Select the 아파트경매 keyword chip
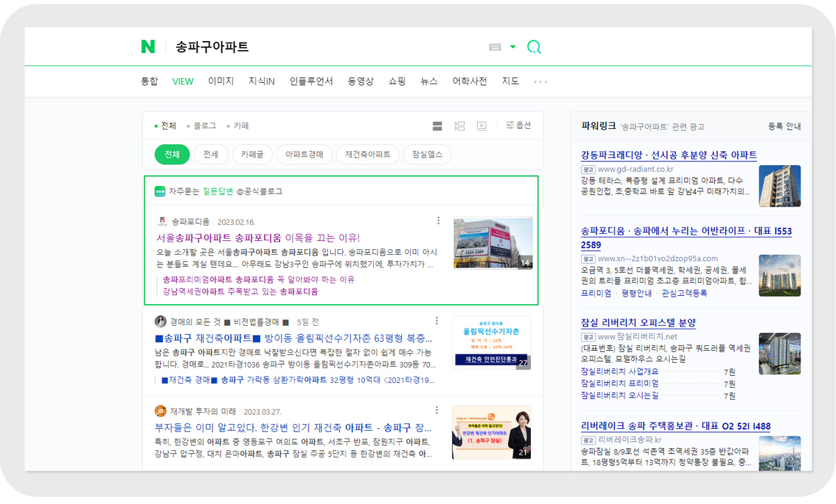Viewport: 836px width, 504px height. (304, 155)
